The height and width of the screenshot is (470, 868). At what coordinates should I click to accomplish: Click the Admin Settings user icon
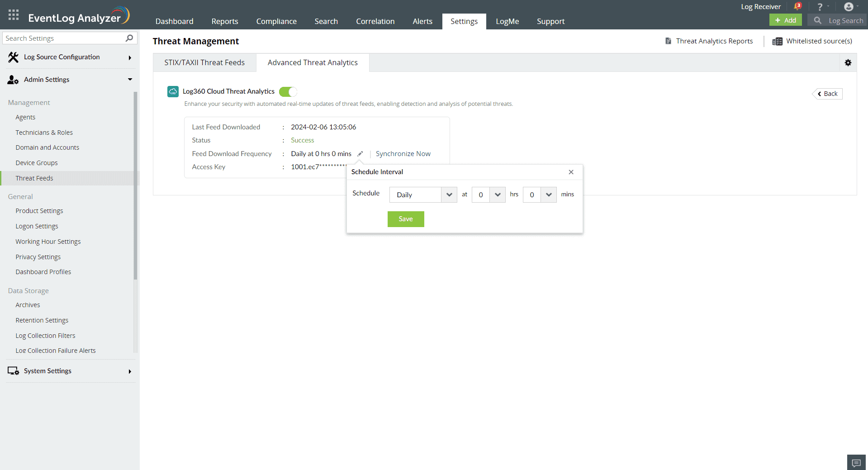click(x=13, y=80)
